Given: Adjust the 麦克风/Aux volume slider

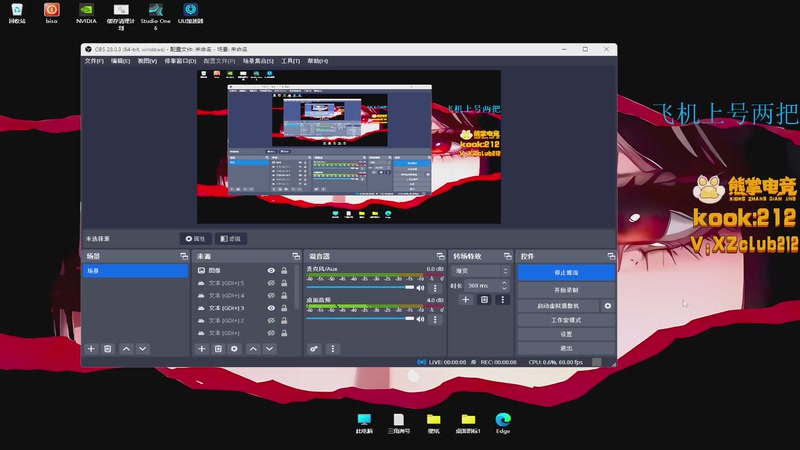Looking at the screenshot, I should 360,288.
